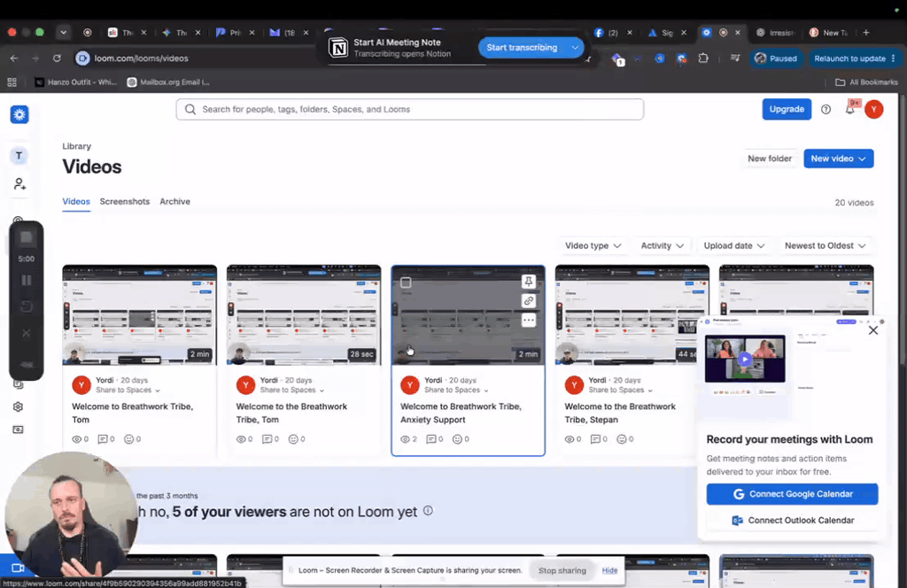Viewport: 907px width, 588px height.
Task: Connect Outlook Calendar
Action: (x=792, y=521)
